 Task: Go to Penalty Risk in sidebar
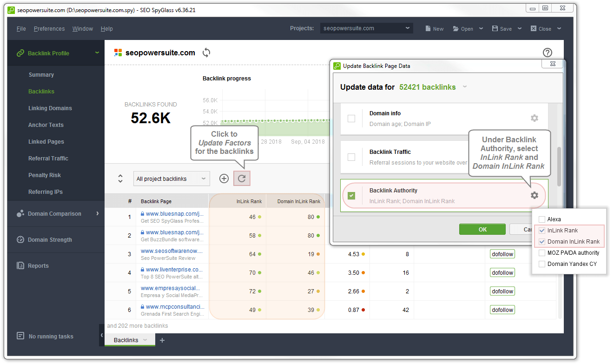pyautogui.click(x=45, y=175)
